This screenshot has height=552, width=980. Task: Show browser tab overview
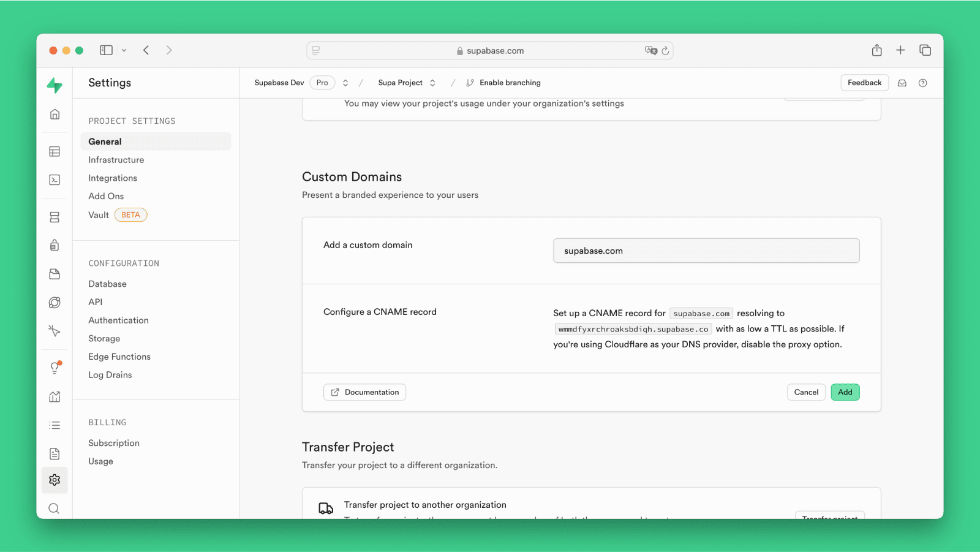coord(925,50)
